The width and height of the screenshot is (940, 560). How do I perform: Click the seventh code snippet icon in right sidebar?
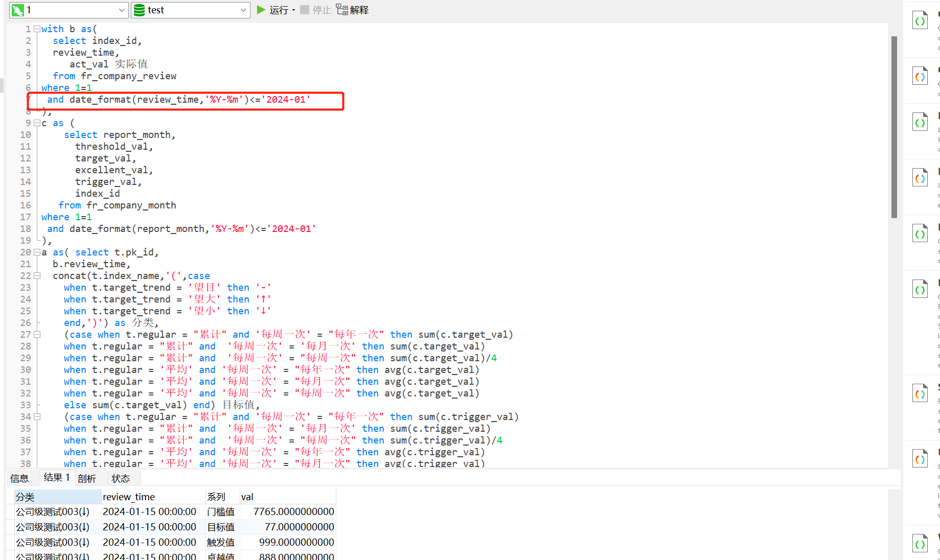pos(920,394)
